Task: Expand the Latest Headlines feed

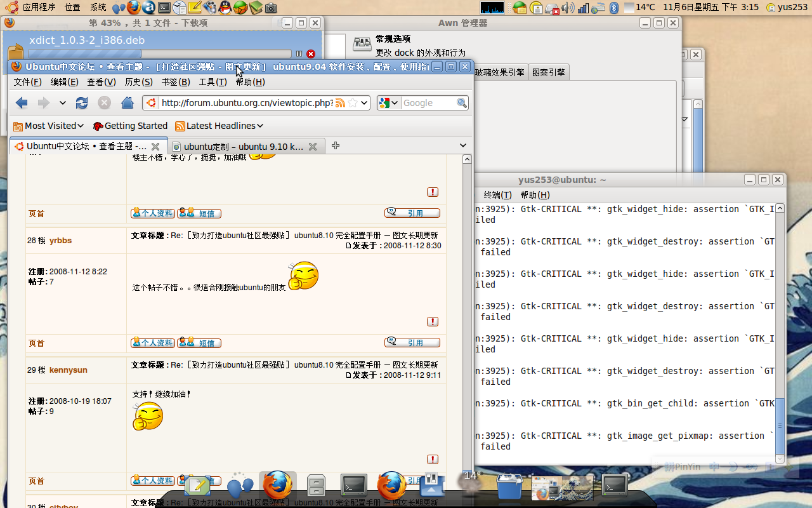Action: tap(219, 126)
